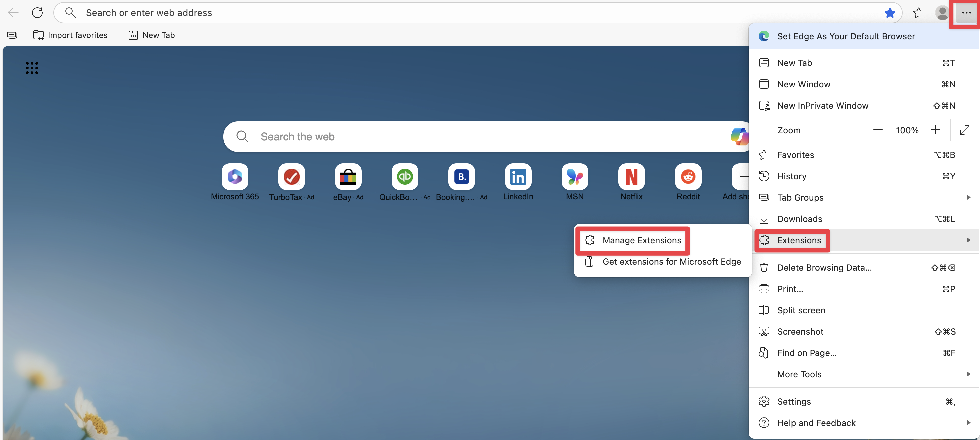Click Set Edge As Your Default Browser

(x=846, y=36)
